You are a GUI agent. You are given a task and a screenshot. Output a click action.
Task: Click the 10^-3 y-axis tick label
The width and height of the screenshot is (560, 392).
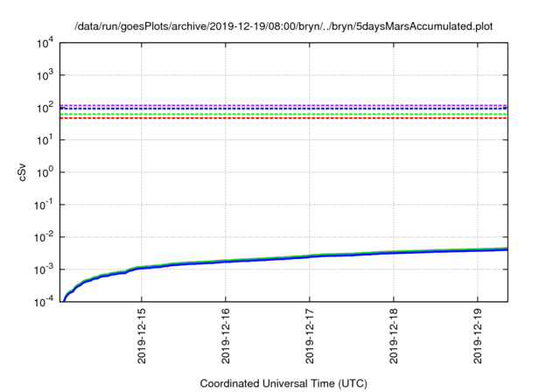pos(44,269)
